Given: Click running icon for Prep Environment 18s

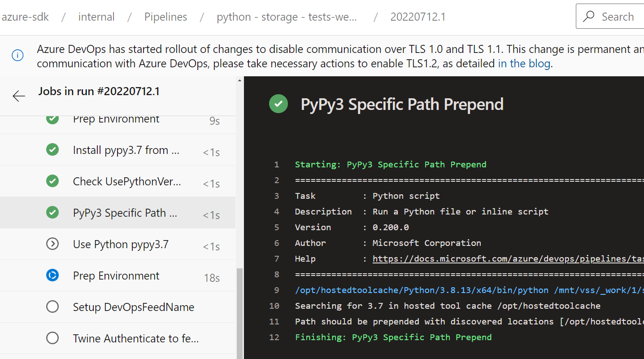Looking at the screenshot, I should coord(52,275).
